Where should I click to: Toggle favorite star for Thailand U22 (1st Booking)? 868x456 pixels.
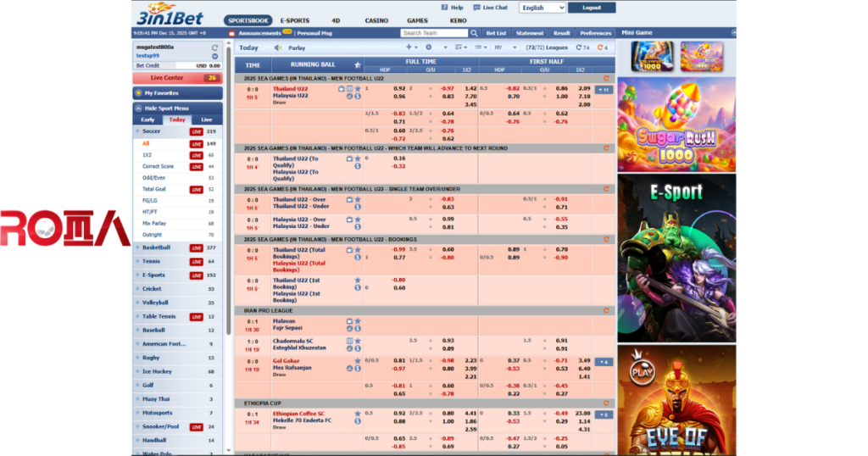[x=358, y=281]
